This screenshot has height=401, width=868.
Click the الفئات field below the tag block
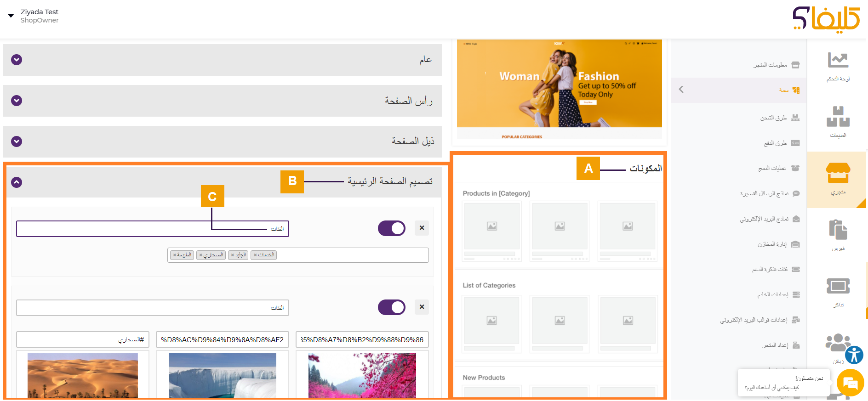(x=153, y=308)
